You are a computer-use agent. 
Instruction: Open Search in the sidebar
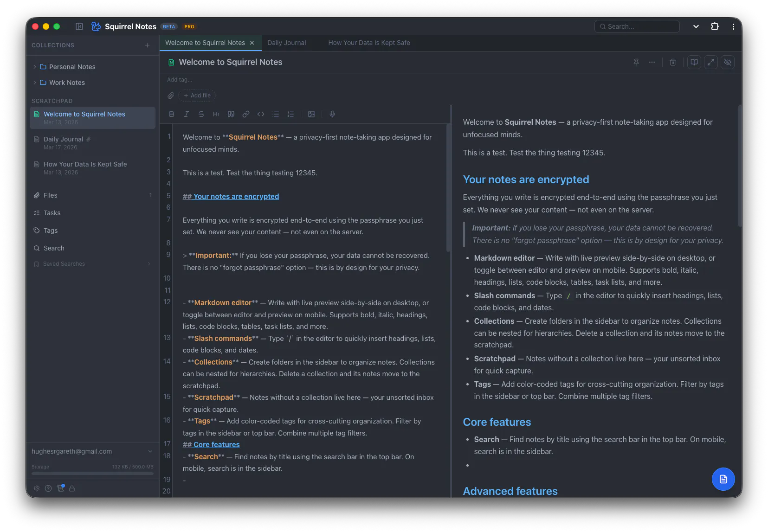92,248
